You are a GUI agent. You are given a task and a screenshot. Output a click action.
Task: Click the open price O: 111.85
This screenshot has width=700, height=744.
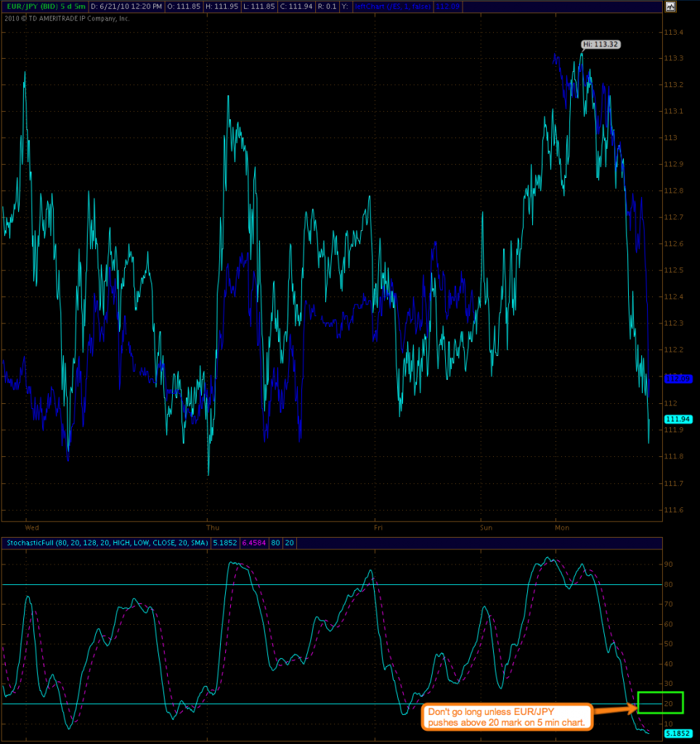pos(184,7)
